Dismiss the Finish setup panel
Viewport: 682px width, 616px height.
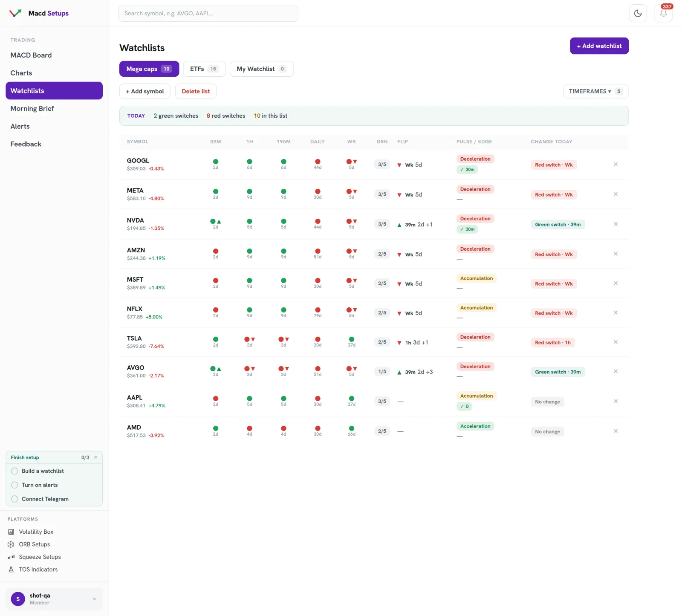point(95,457)
